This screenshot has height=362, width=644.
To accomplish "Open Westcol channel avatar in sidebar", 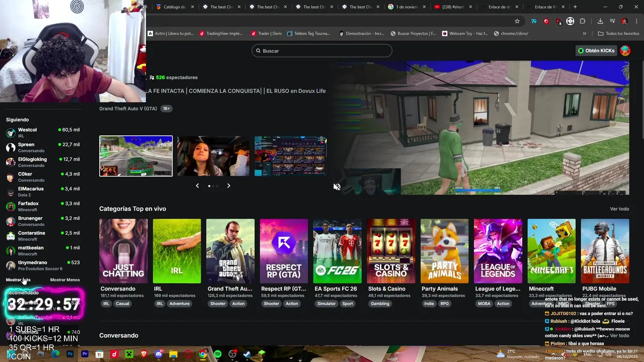I will 11,133.
